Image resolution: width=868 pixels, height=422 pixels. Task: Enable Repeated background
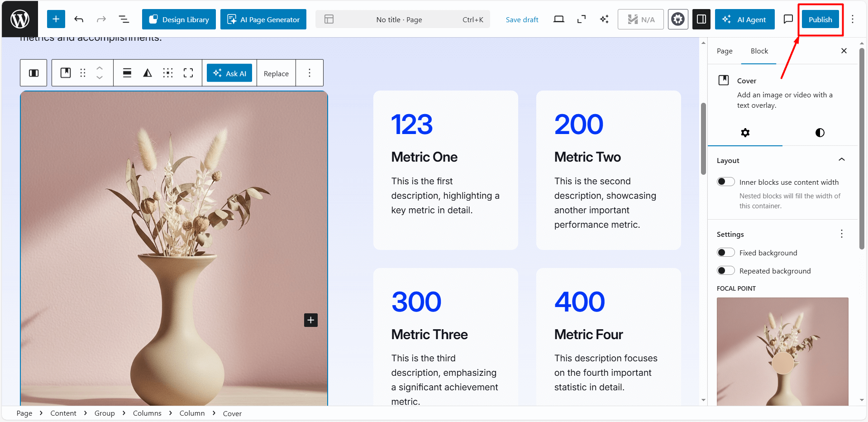coord(725,270)
